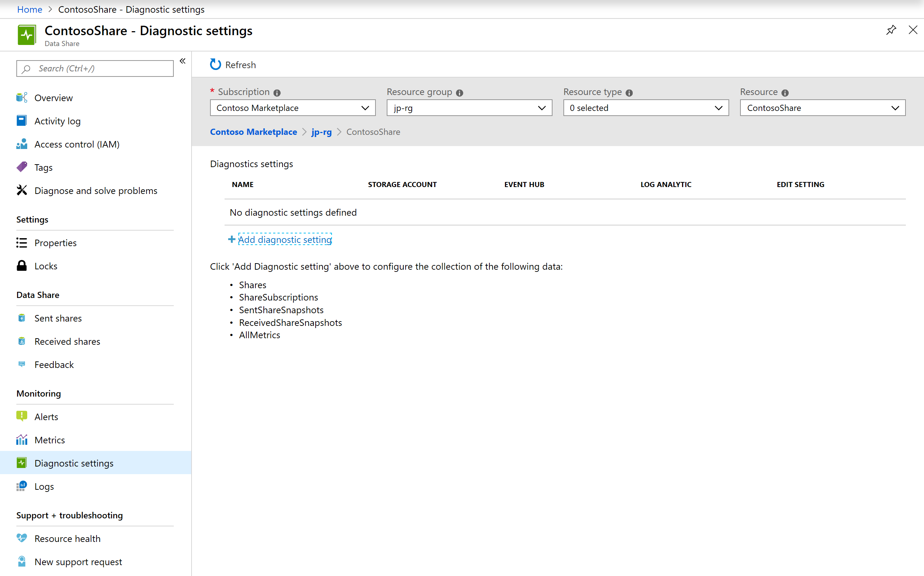This screenshot has width=924, height=576.
Task: Expand the Subscription dropdown
Action: click(x=365, y=108)
